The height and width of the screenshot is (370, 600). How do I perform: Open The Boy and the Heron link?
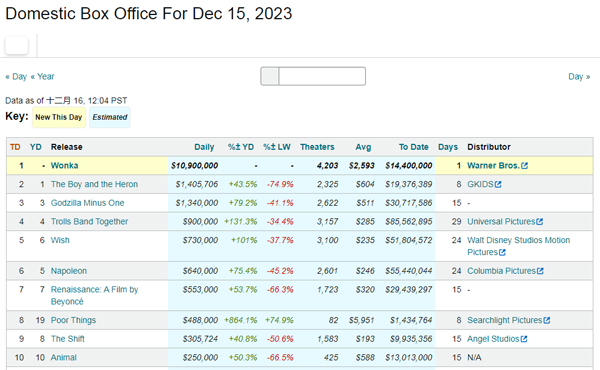[x=94, y=184]
